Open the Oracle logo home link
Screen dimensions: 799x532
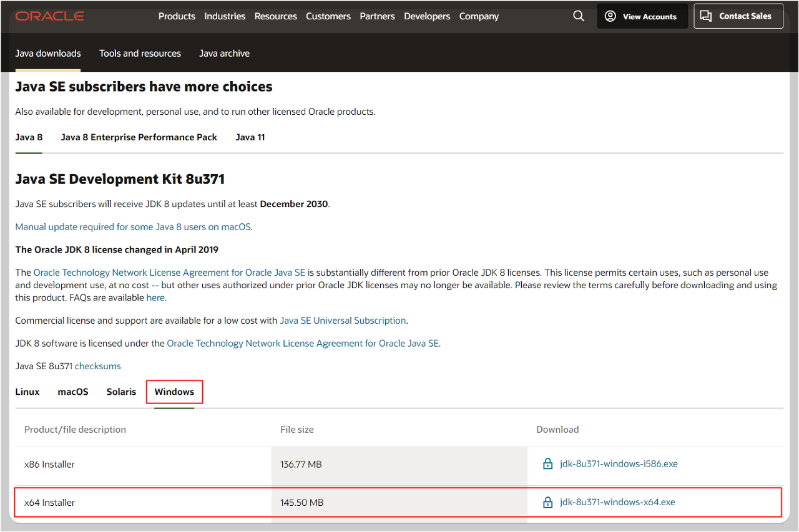pos(50,16)
